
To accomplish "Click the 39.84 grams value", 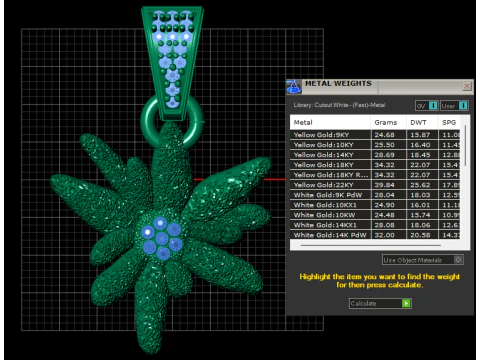I will pyautogui.click(x=384, y=185).
